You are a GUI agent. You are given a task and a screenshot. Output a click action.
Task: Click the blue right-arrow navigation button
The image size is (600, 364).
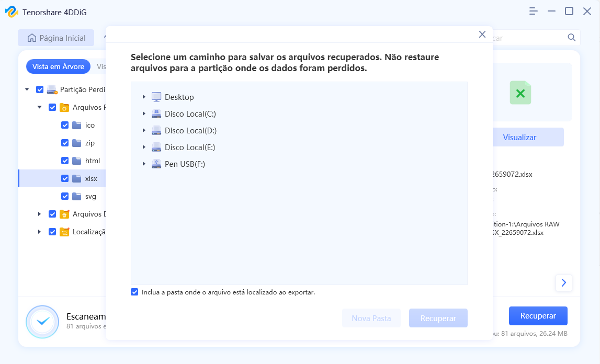[563, 282]
